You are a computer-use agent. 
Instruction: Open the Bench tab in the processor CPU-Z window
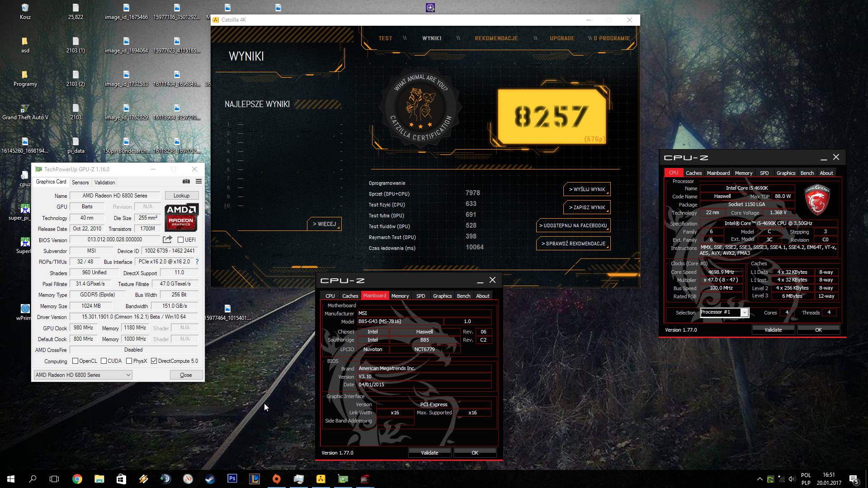(x=807, y=173)
